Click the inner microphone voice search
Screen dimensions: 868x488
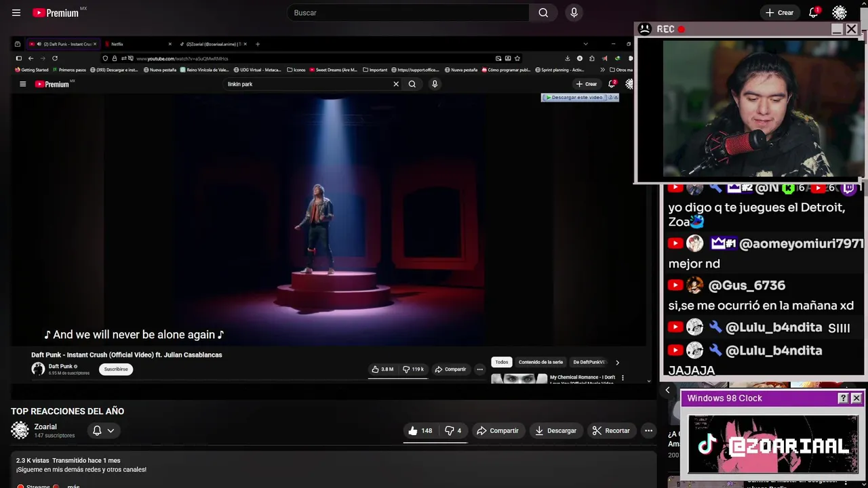click(435, 84)
